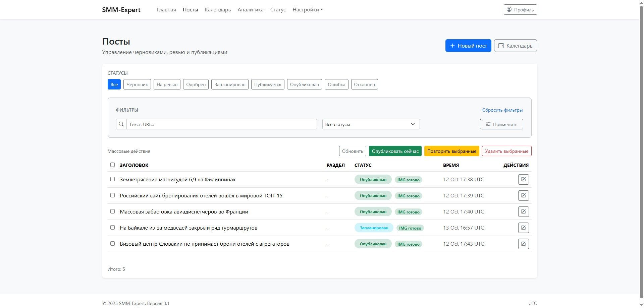Click the title about Russian hotel booking site ТОП-15
Screen dimensions: 644x308
201,196
